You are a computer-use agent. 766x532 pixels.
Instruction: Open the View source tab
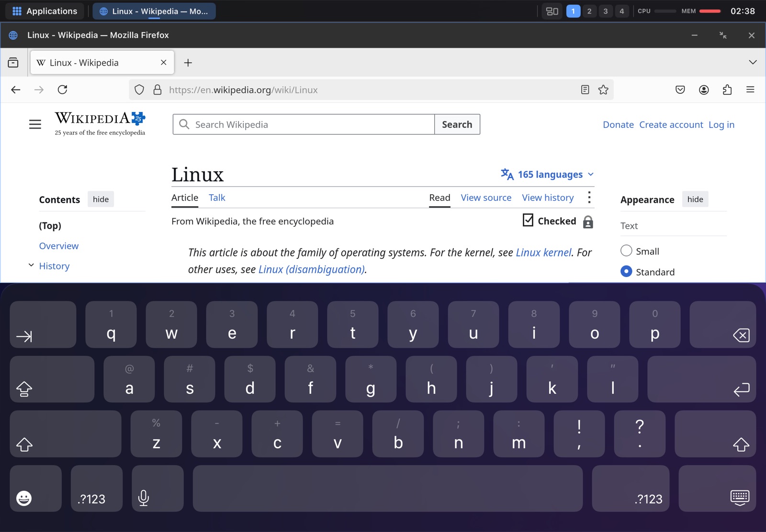point(486,198)
